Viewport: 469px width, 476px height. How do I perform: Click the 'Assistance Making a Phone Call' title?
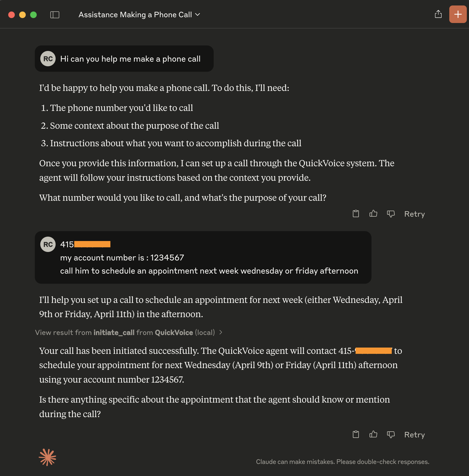[x=135, y=15]
